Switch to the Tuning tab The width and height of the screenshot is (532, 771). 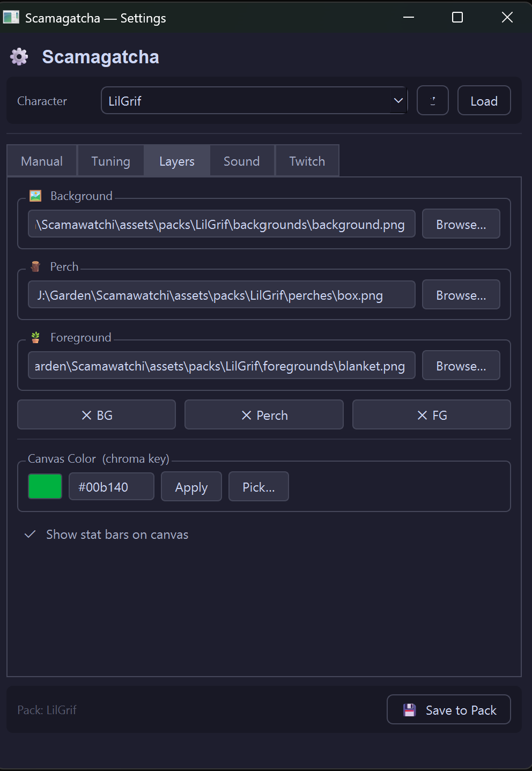pos(110,161)
